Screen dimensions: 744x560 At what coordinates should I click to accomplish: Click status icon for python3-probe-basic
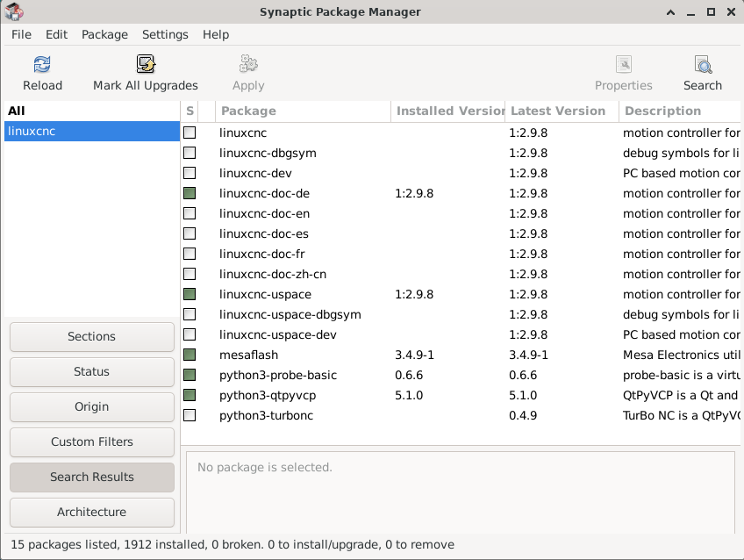pyautogui.click(x=190, y=375)
